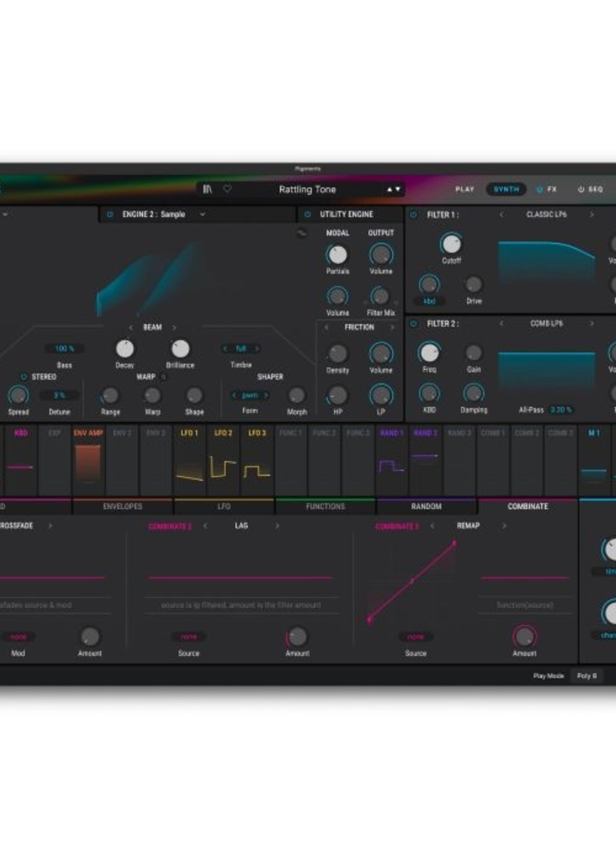Toggle the Utility Engine power button
The height and width of the screenshot is (863, 616).
308,215
